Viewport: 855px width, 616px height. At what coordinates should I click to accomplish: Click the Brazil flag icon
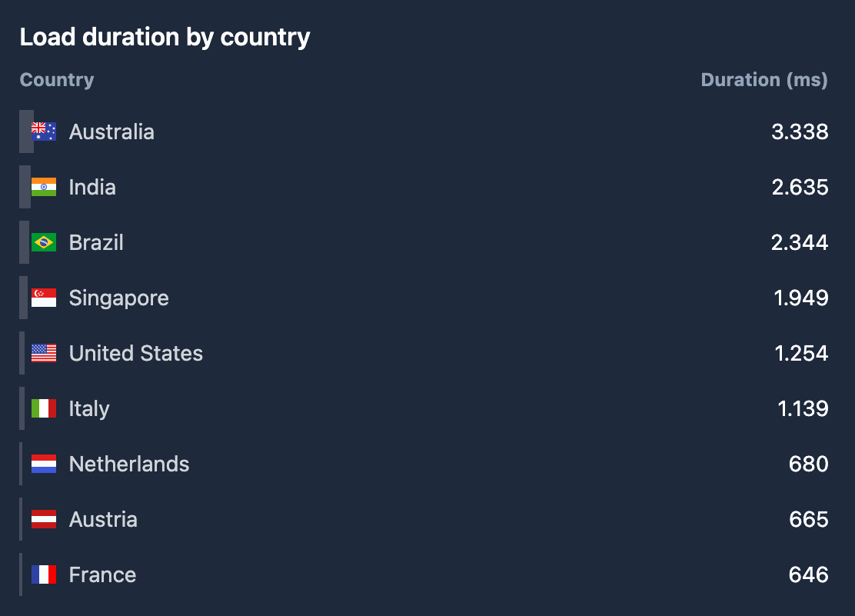44,242
